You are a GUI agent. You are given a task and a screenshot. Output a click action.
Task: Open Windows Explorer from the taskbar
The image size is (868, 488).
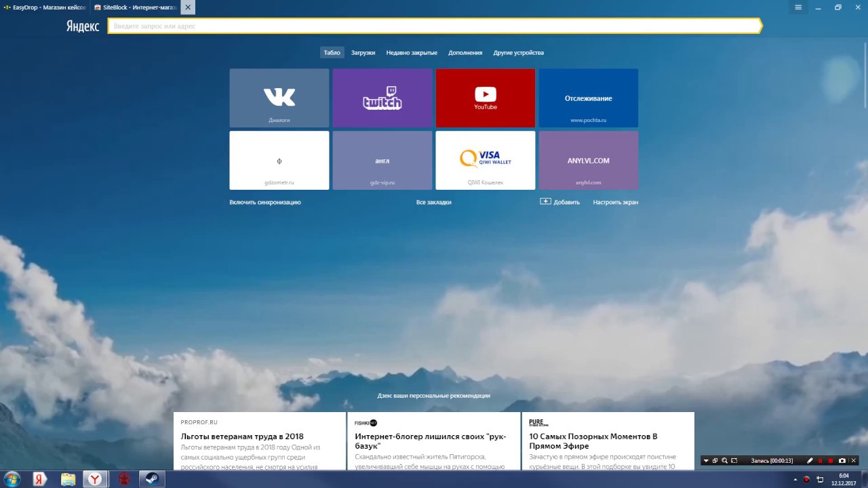click(x=68, y=479)
